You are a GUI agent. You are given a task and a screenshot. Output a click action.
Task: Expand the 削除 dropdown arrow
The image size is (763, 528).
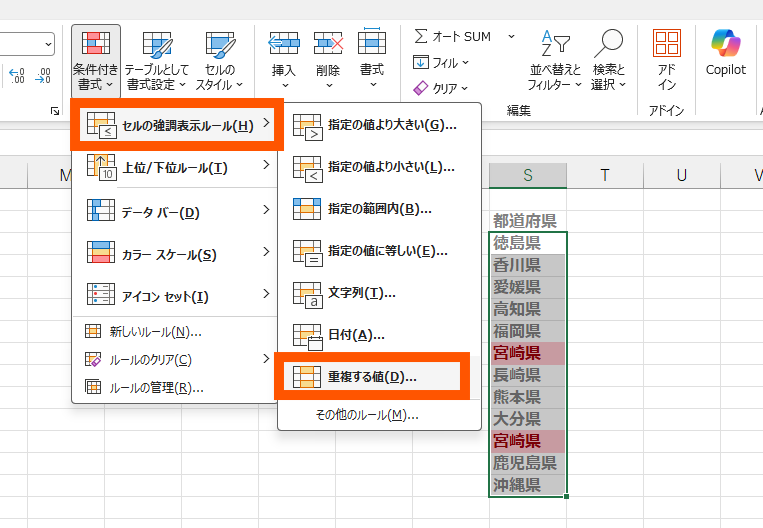point(329,86)
